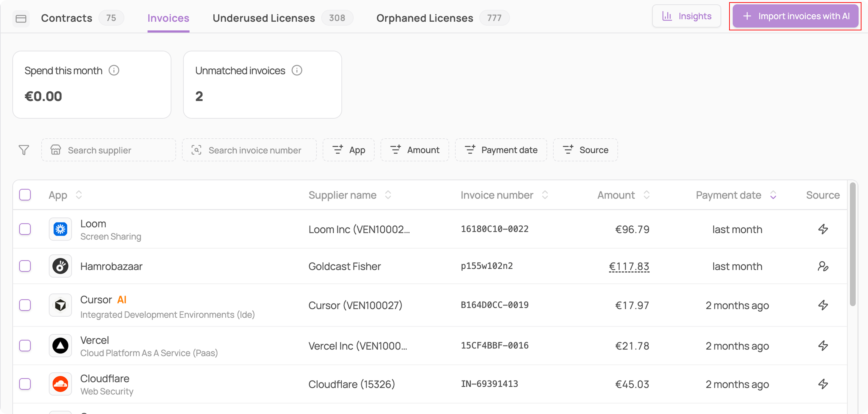Click the funnel filter icon

[24, 150]
